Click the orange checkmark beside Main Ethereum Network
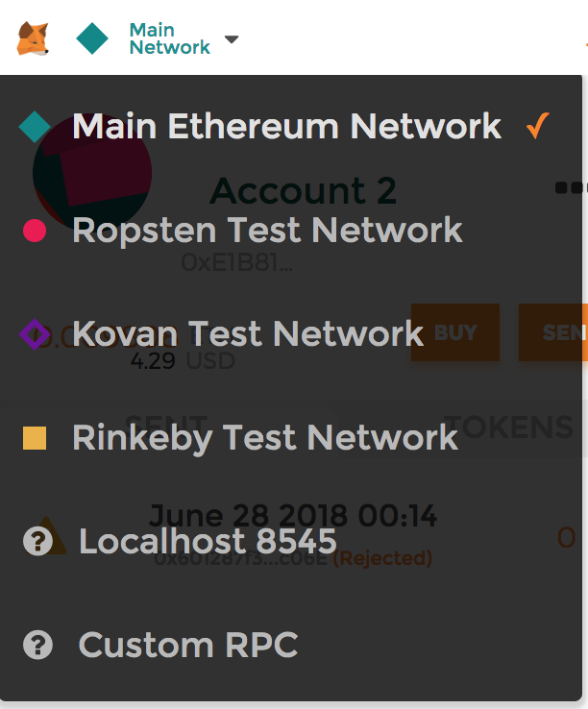 538,125
